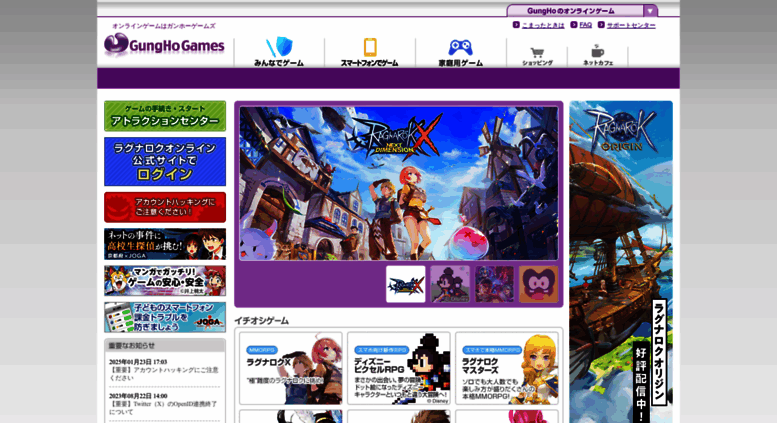777x423 pixels.
Task: Click the MMORPG tag on ラグナロクX card
Action: click(x=262, y=350)
